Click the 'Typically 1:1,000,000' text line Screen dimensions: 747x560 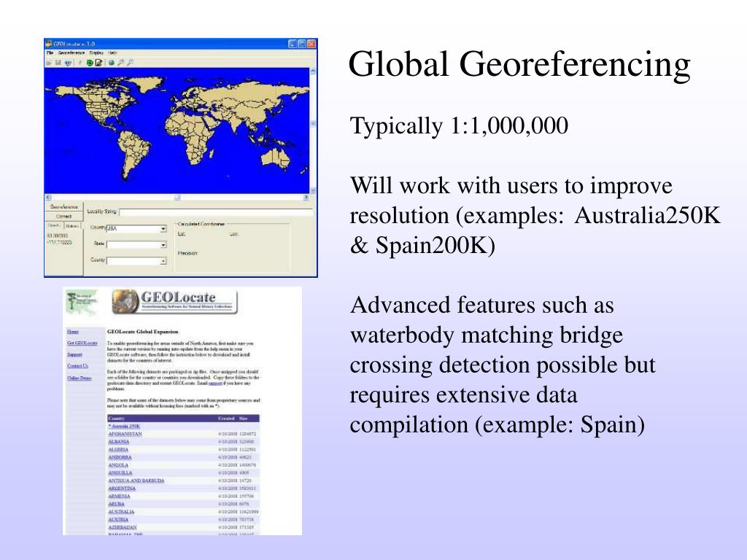459,125
